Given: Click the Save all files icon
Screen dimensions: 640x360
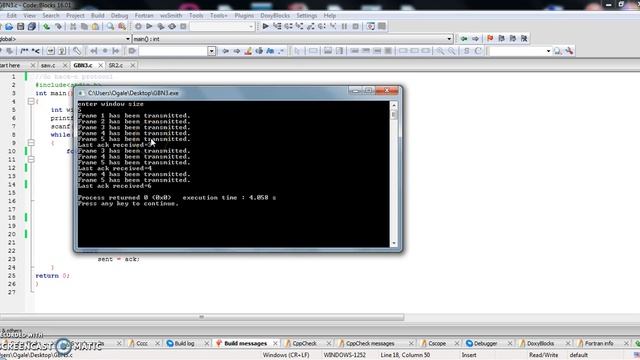Looking at the screenshot, I should tap(32, 27).
